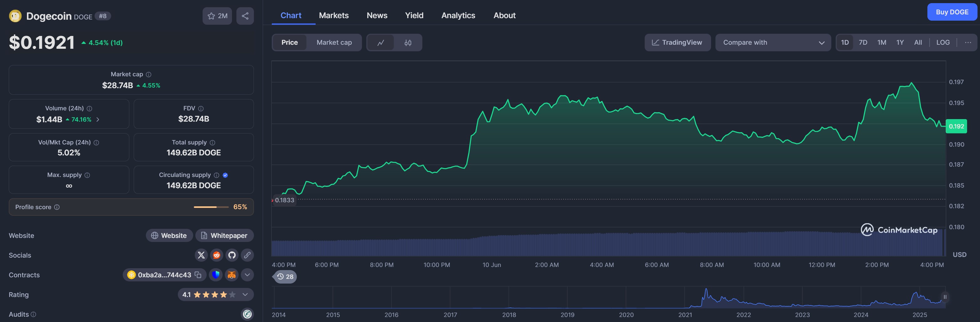Click the 0xba2a...744c43 contract address
980x322 pixels.
click(x=164, y=275)
